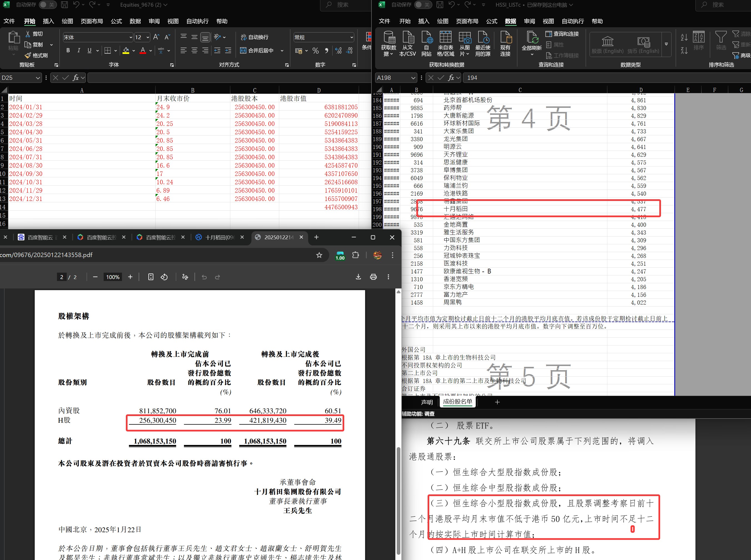This screenshot has width=751, height=560.
Task: Decrease font size with the small A icon
Action: point(167,37)
